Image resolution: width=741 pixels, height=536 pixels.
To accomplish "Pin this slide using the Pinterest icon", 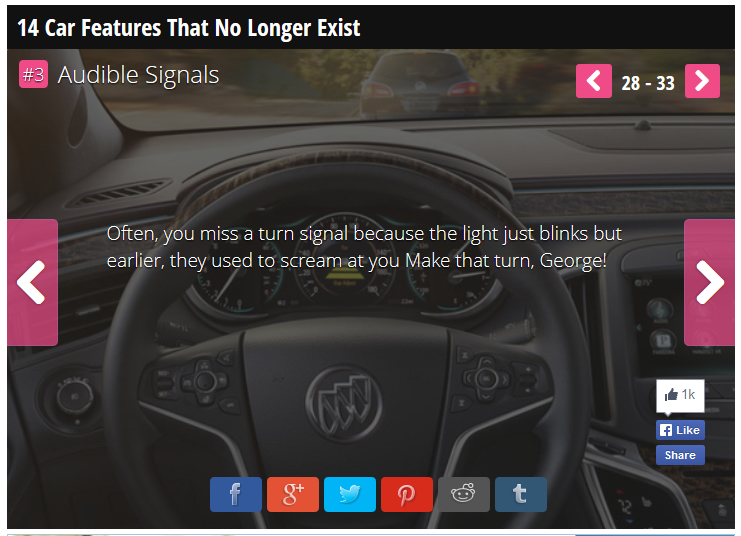I will 407,494.
